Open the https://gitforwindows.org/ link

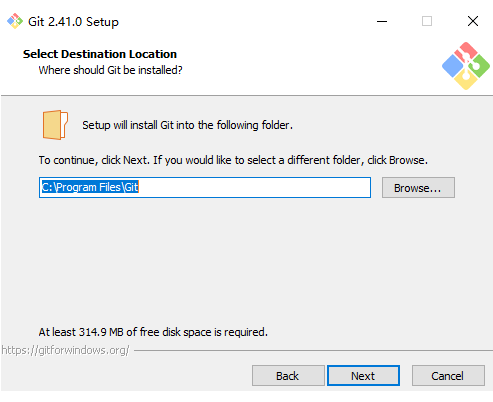[65, 350]
